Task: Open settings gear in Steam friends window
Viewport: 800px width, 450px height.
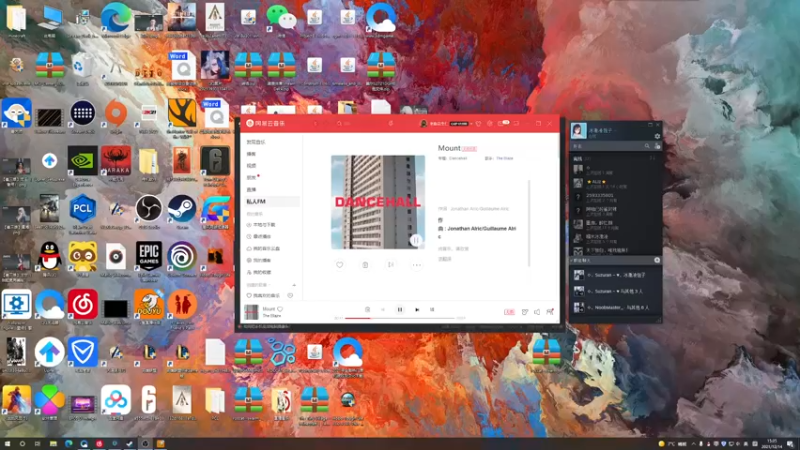Action: 657,137
